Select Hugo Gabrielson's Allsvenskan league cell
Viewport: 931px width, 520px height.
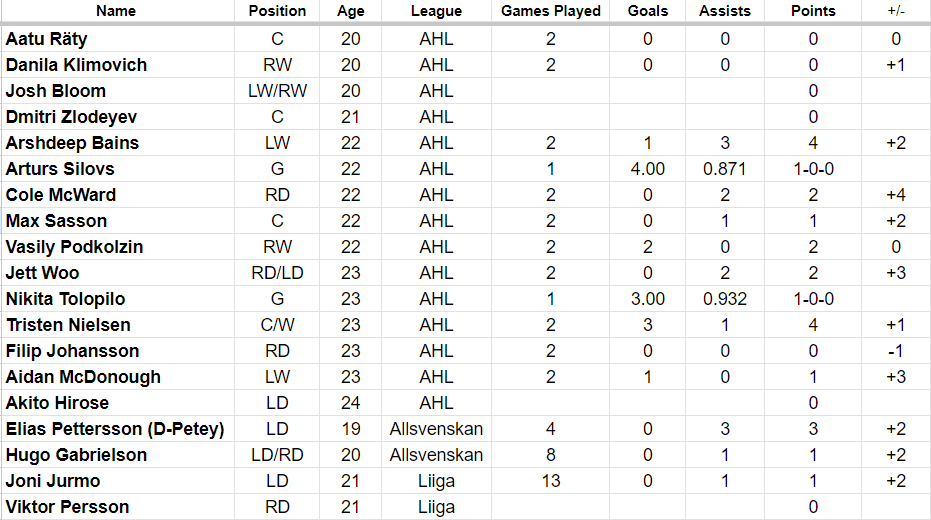click(436, 455)
